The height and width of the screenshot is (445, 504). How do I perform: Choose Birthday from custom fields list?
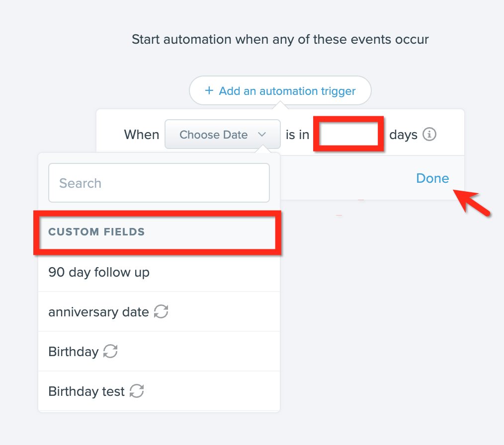[159, 352]
